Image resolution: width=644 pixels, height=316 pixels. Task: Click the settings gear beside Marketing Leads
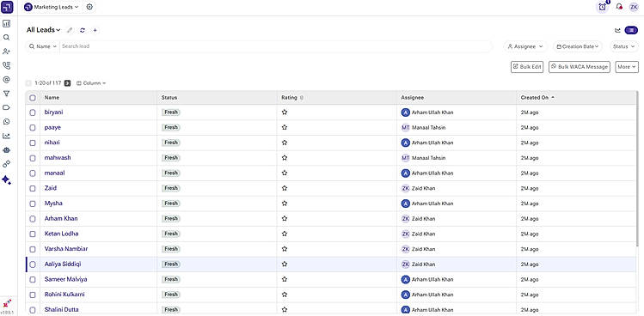click(89, 7)
